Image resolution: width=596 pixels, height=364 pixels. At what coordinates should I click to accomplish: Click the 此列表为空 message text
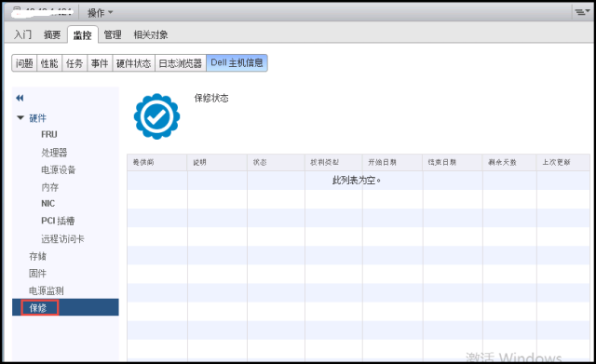coord(357,180)
